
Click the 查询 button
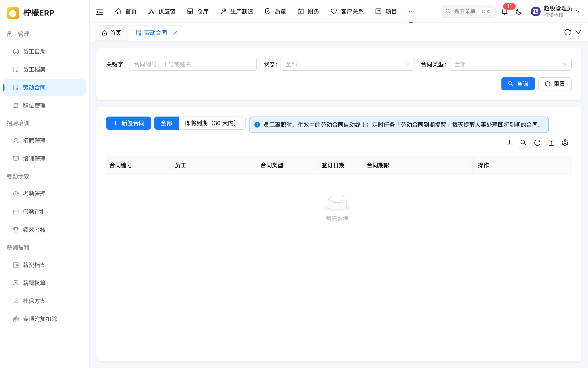(x=518, y=84)
